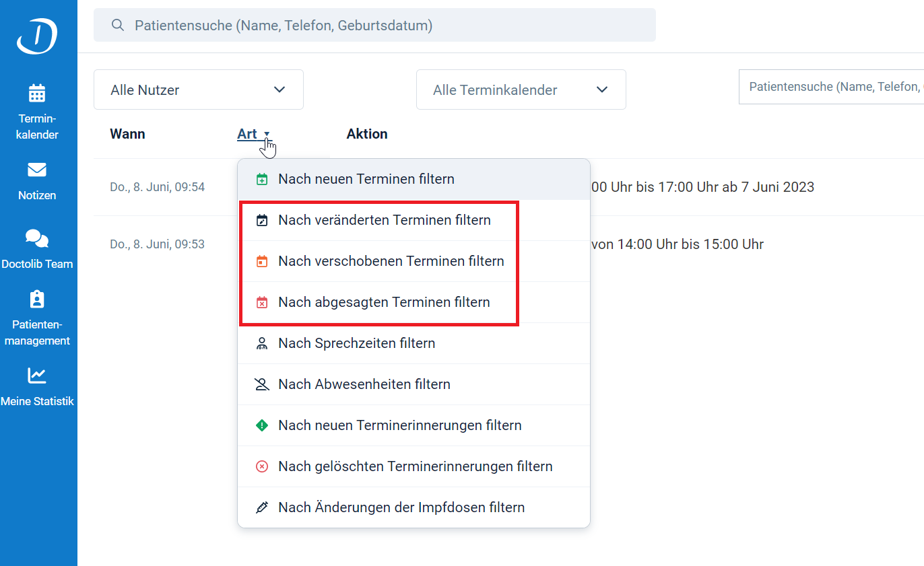924x566 pixels.
Task: Select Nach veränderten Terminen filtern
Action: click(384, 220)
